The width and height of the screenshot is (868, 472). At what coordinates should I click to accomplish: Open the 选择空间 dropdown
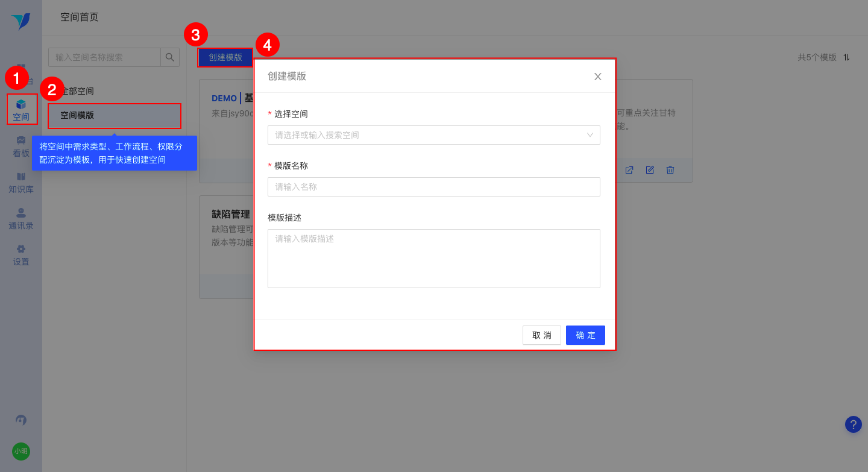pos(434,135)
